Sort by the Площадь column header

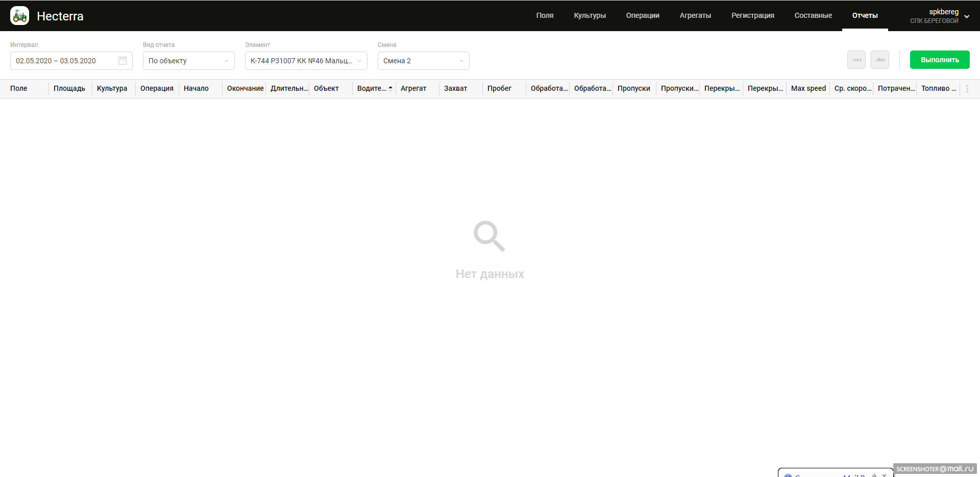point(69,89)
